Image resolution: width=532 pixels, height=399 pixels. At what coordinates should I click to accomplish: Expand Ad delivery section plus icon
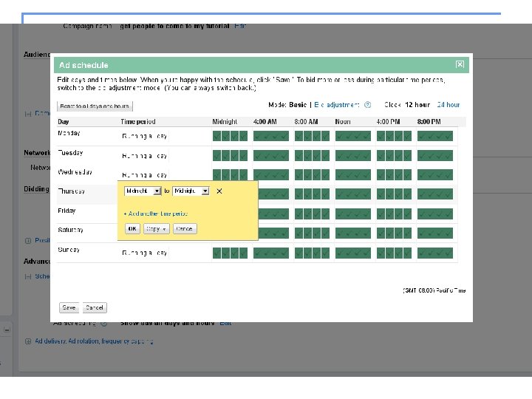click(28, 341)
